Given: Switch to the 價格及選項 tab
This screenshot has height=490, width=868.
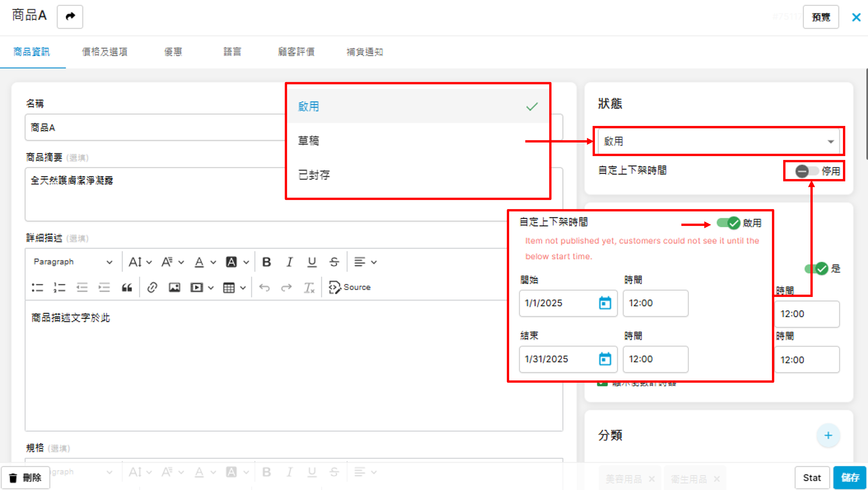Looking at the screenshot, I should coord(104,52).
